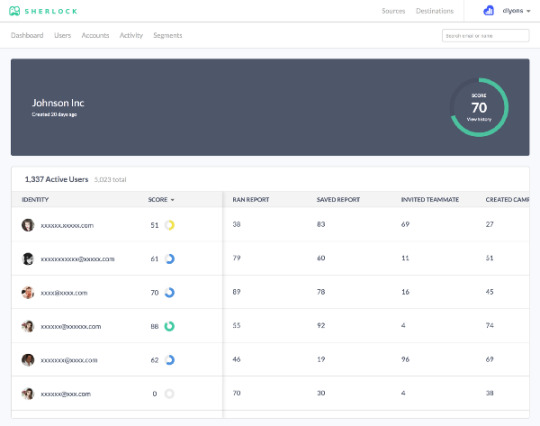The width and height of the screenshot is (540, 426).
Task: Open user xxxxxx@xxxxxx.com
Action: [71, 326]
